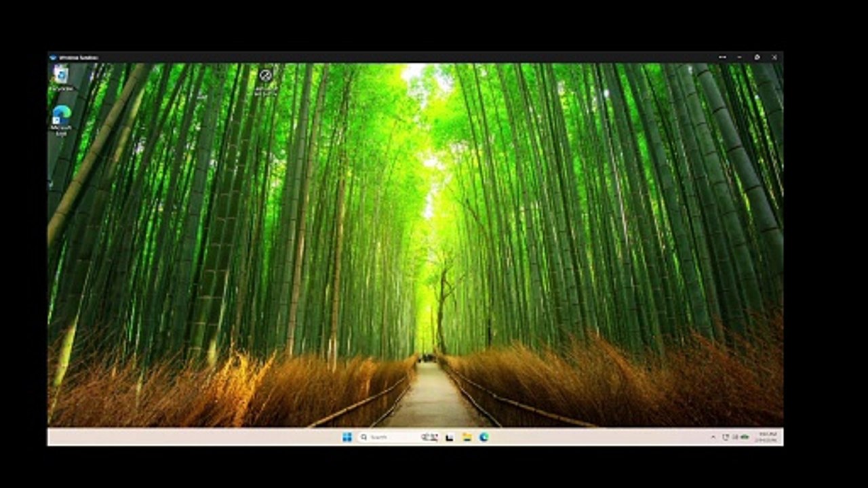
Task: Open the Windows Start menu
Action: coord(347,437)
